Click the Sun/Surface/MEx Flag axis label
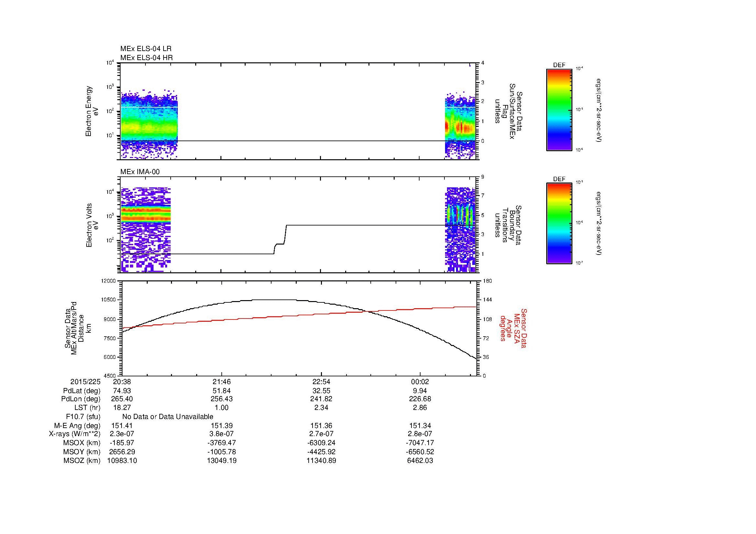Image resolution: width=756 pixels, height=534 pixels. pos(509,111)
